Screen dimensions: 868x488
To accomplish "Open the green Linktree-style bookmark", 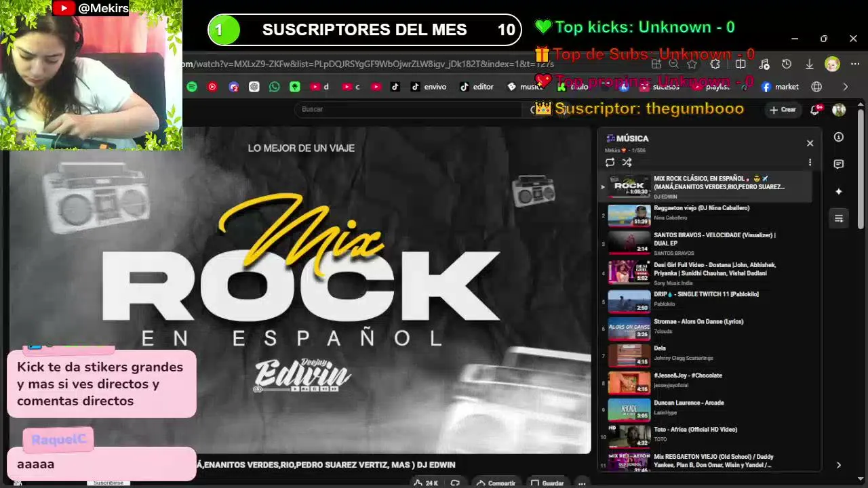I will [x=294, y=87].
